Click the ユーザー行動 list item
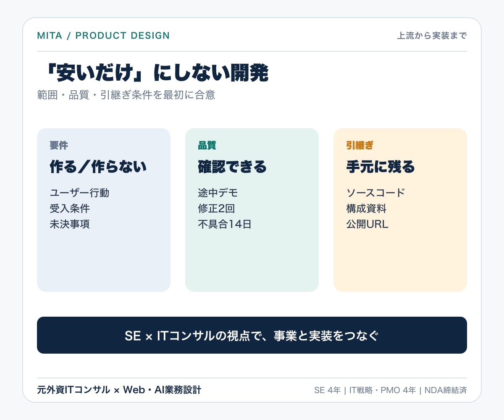The width and height of the screenshot is (504, 420). pos(79,193)
